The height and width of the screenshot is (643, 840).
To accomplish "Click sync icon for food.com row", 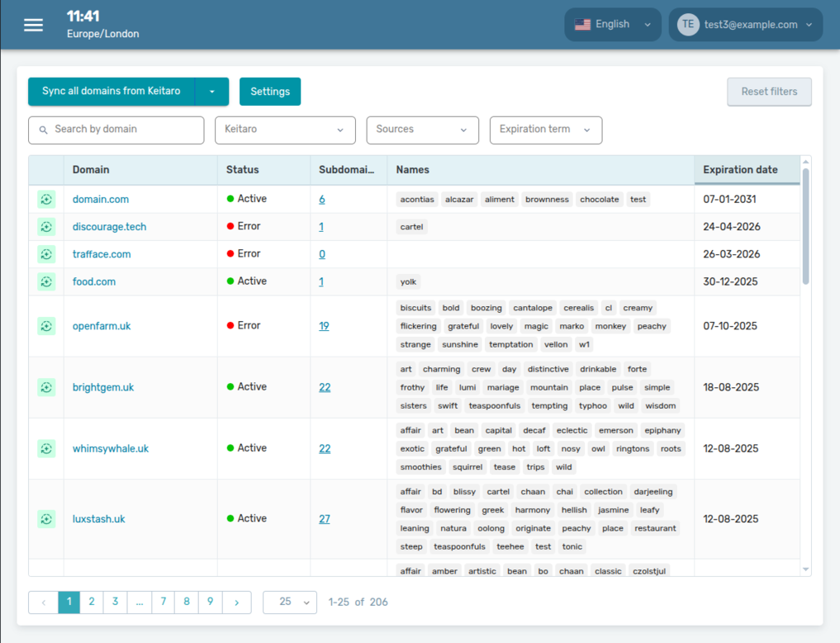I will tap(46, 281).
